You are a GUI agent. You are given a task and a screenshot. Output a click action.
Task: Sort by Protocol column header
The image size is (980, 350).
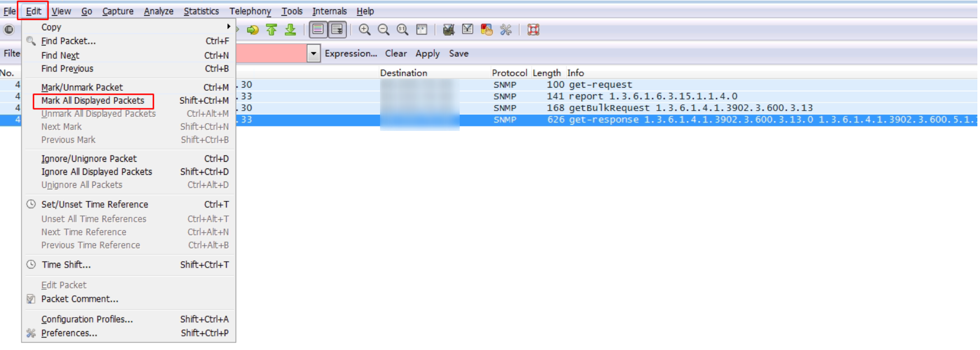tap(509, 73)
